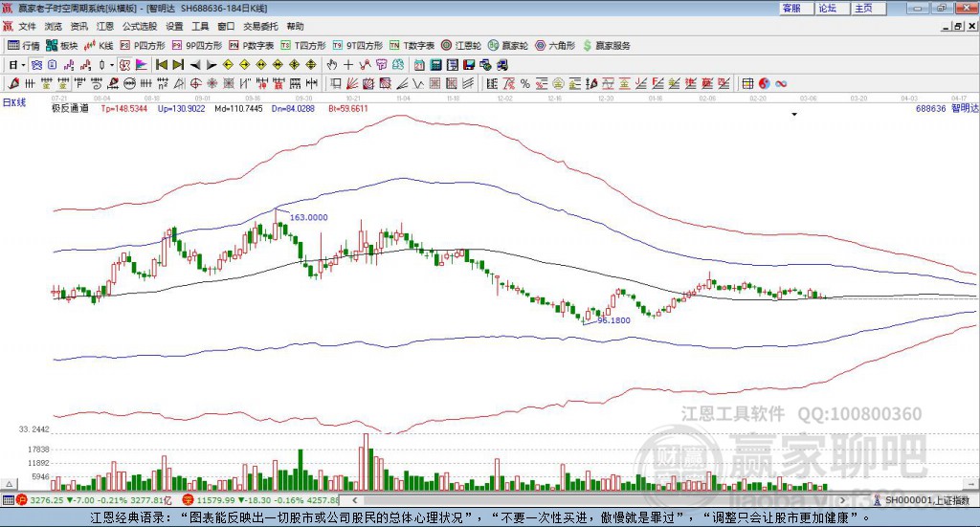Select the Gann fan lines tool
980x527 pixels.
tap(352, 83)
